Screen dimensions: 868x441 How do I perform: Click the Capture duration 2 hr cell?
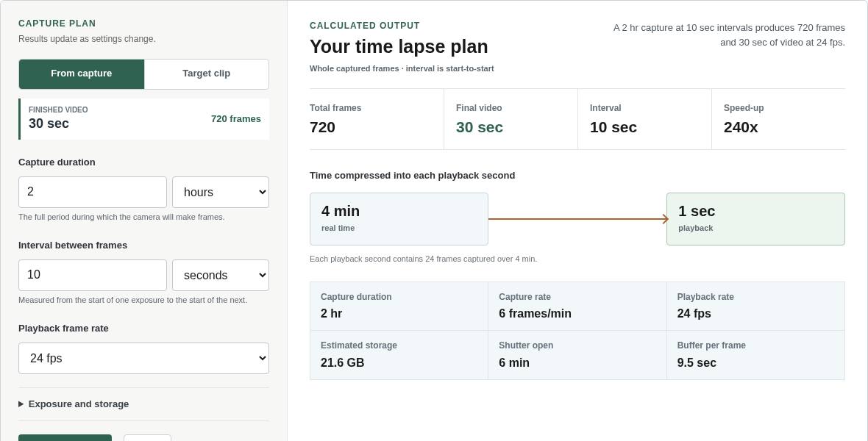(399, 306)
